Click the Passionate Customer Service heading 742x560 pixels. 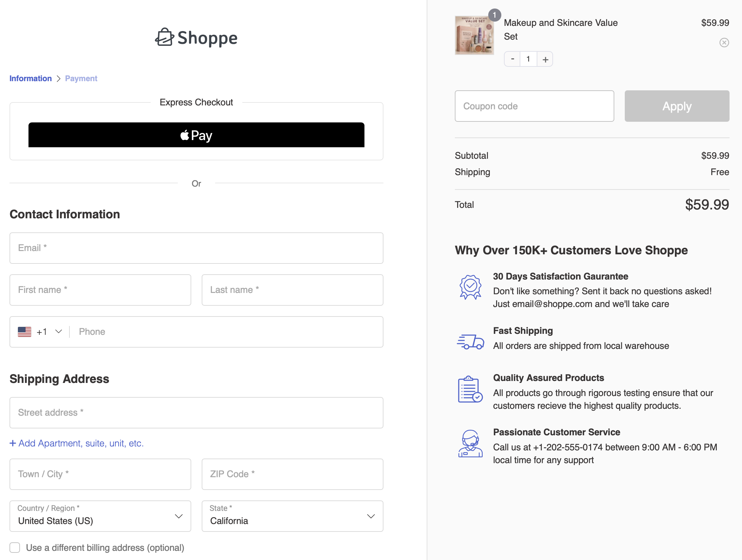tap(557, 432)
